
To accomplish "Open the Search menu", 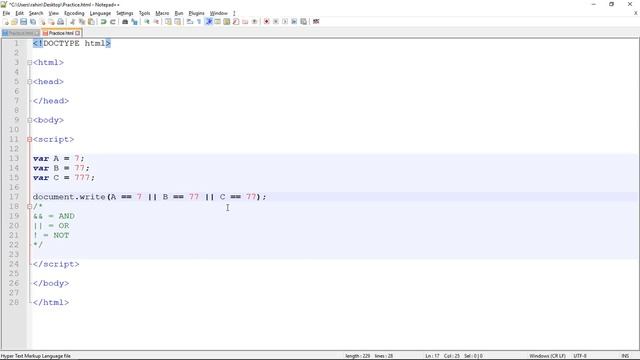I will 36,13.
